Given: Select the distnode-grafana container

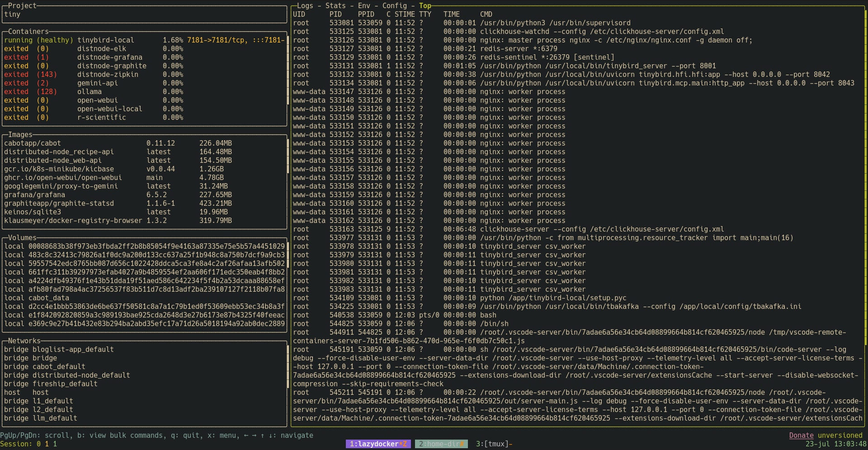Looking at the screenshot, I should [x=109, y=57].
